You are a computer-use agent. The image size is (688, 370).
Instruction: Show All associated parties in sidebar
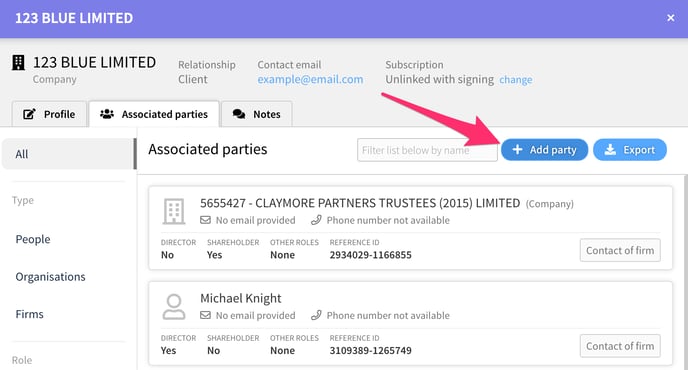[x=69, y=154]
